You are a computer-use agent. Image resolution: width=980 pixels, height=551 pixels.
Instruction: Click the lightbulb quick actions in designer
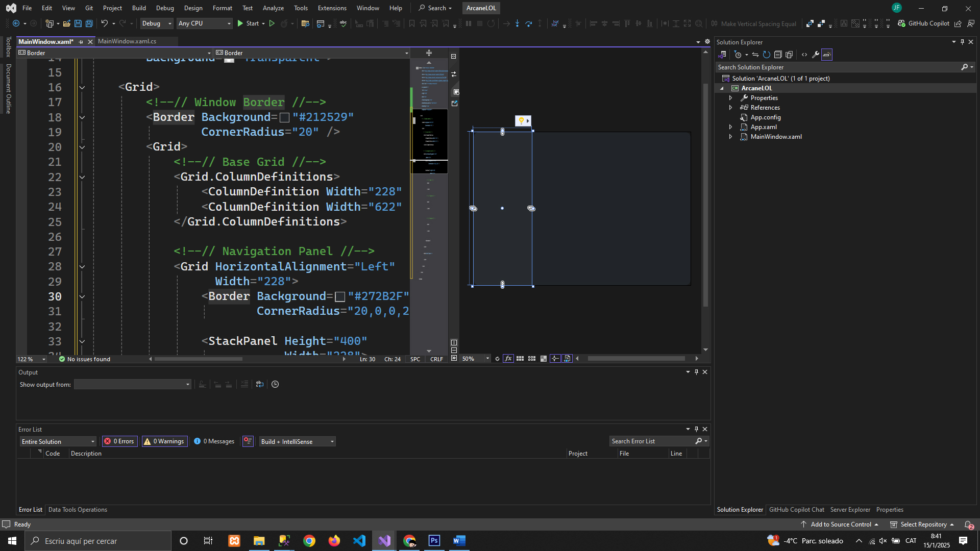pyautogui.click(x=521, y=120)
